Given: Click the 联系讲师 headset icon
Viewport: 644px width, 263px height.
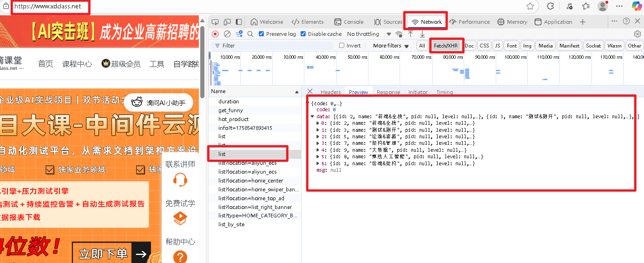Looking at the screenshot, I should (x=180, y=180).
